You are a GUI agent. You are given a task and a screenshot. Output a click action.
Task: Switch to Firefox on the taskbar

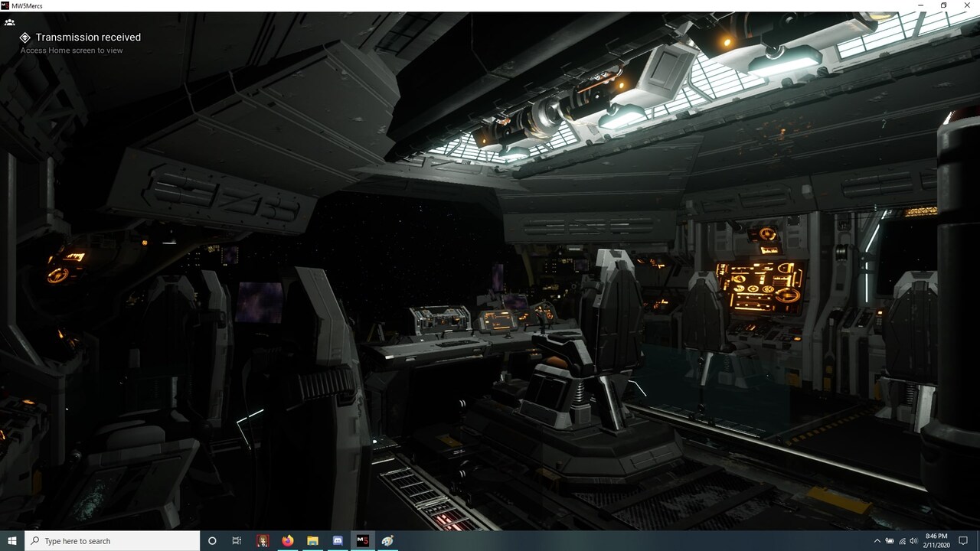coord(288,540)
